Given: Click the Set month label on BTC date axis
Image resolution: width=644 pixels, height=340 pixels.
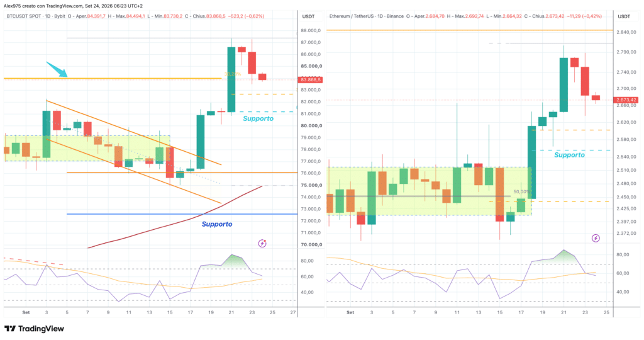Looking at the screenshot, I should click(26, 312).
